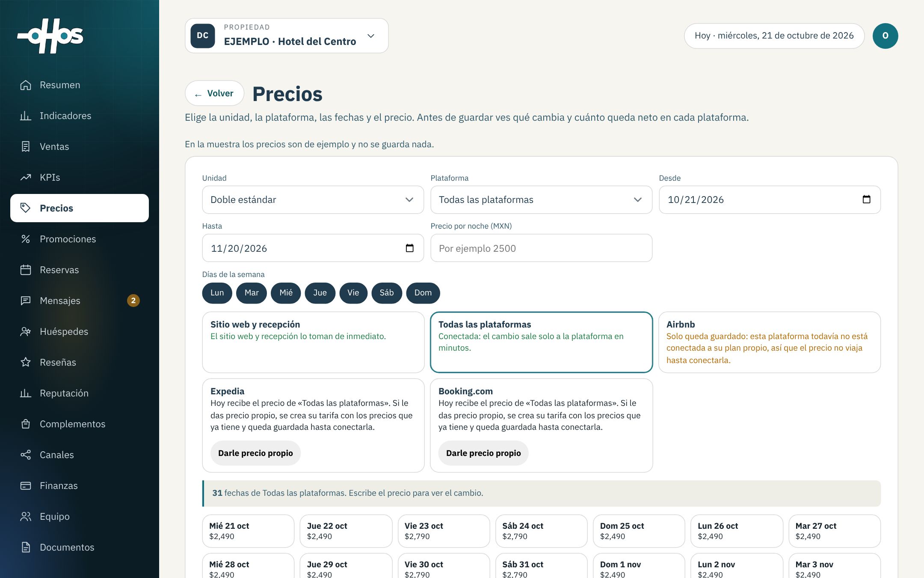Open the calendar picker in Desde field
Viewport: 924px width, 578px height.
point(866,200)
